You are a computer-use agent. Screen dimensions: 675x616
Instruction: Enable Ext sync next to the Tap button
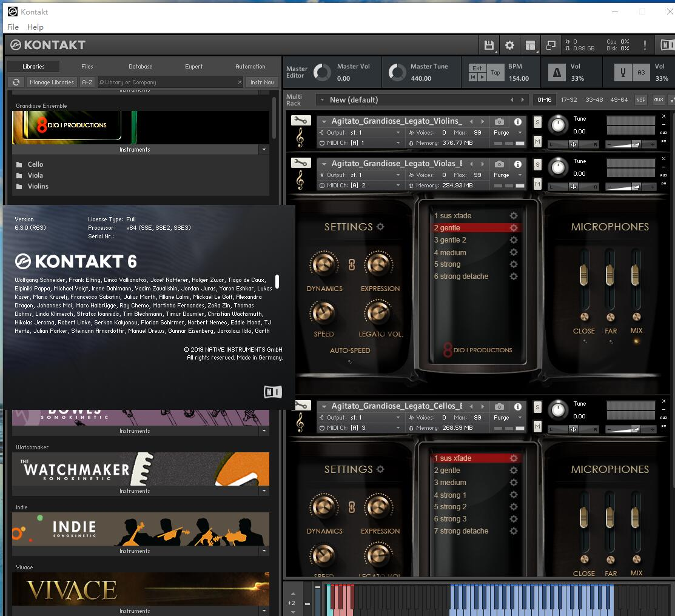477,69
